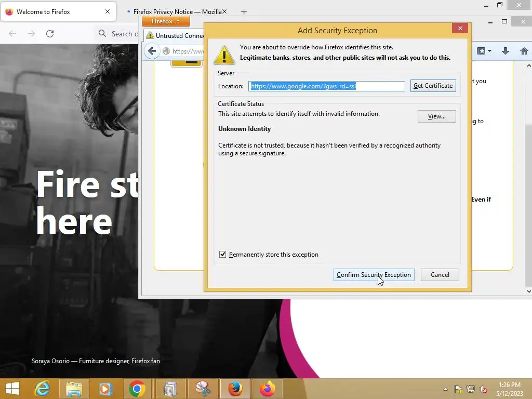Screen dimensions: 532x399
Task: Open File Explorer from taskbar
Action: (74, 389)
